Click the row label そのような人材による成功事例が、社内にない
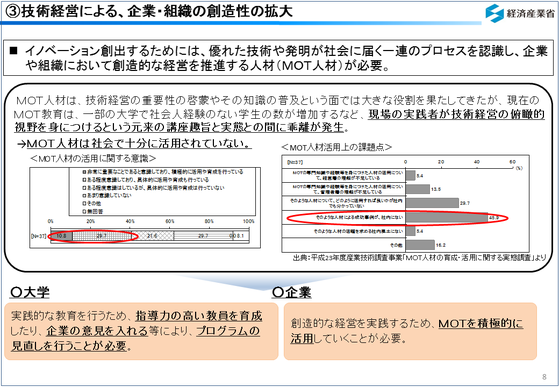This screenshot has height=387, width=559. [359, 217]
